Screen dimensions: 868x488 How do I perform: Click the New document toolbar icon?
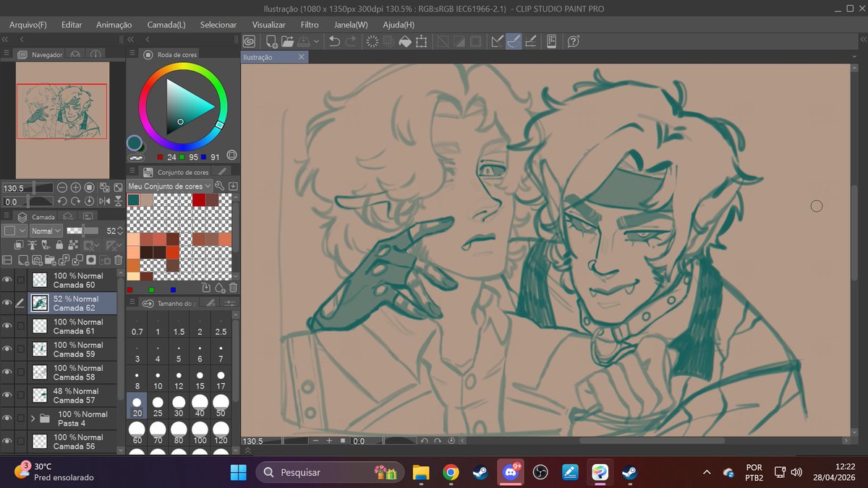coord(271,41)
